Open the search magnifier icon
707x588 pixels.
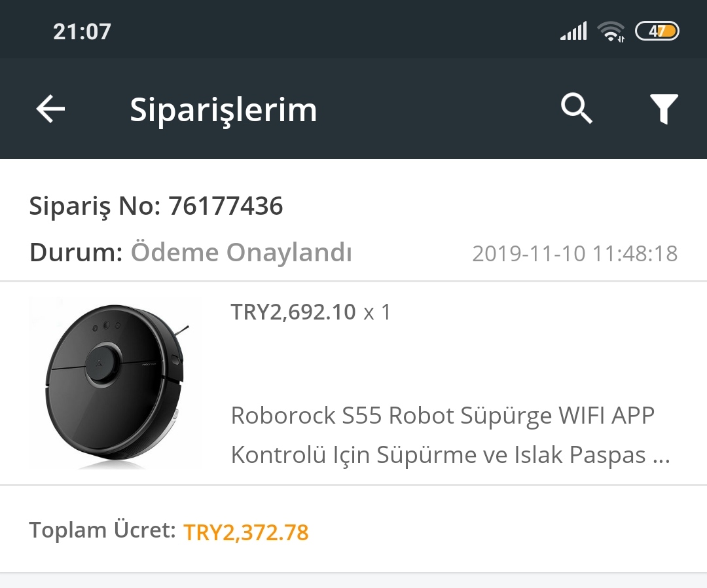(576, 109)
